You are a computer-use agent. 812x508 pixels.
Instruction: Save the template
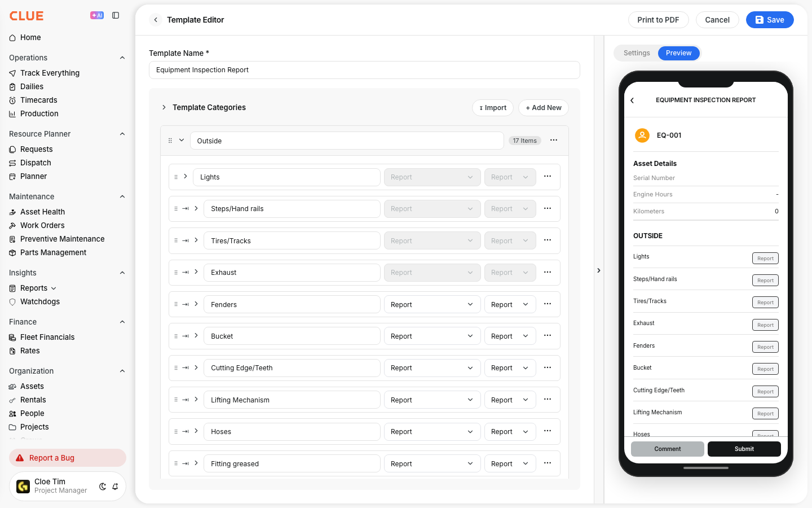(x=770, y=20)
